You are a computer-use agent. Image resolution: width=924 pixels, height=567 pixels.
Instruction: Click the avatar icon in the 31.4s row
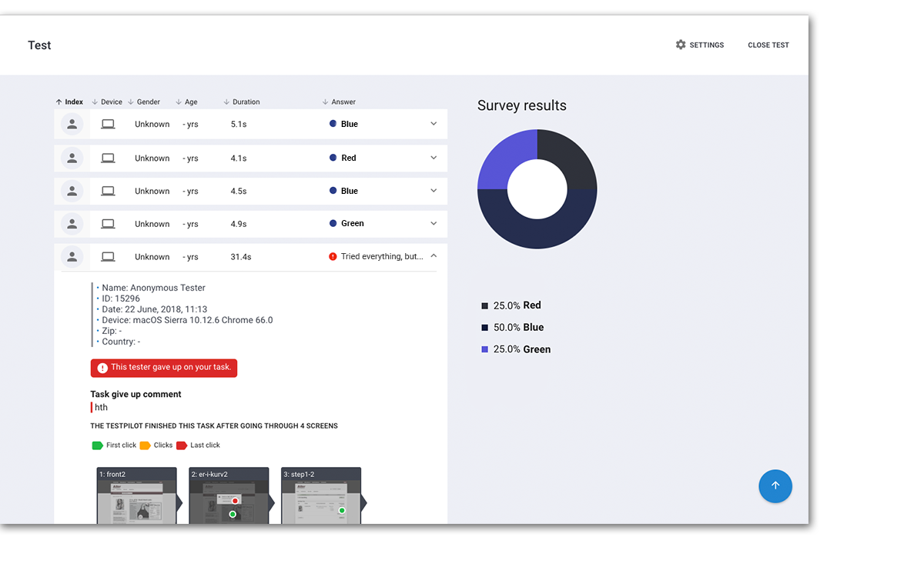tap(72, 257)
